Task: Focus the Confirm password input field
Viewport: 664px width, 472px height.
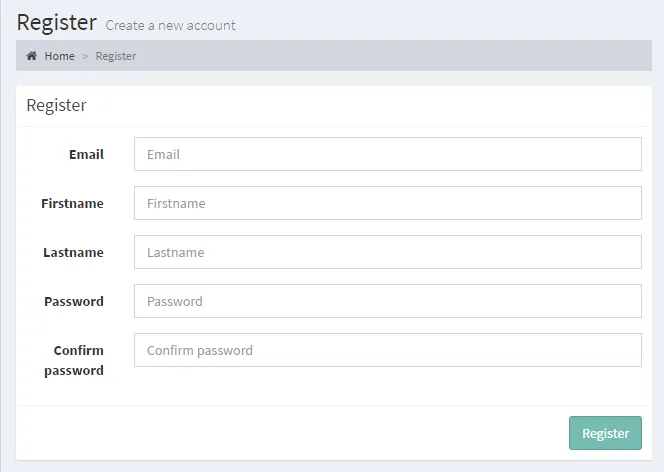Action: tap(388, 350)
